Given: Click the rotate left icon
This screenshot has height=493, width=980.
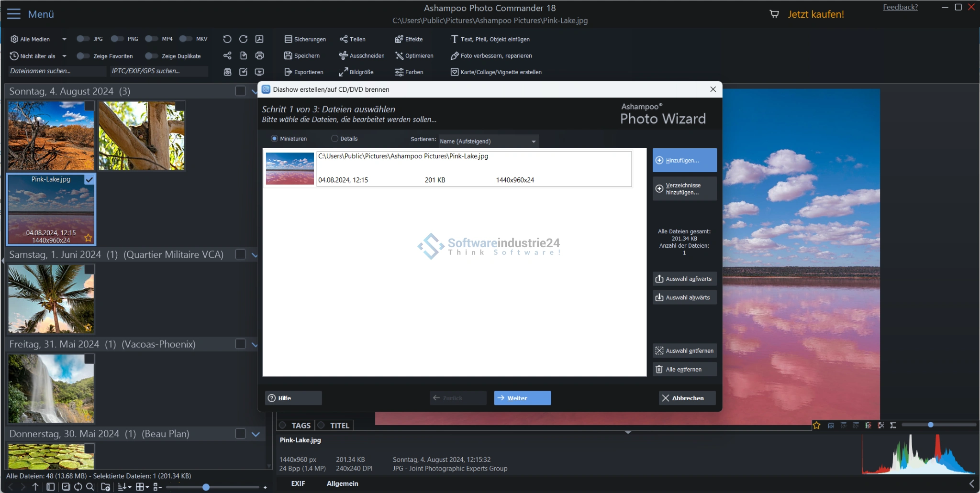Looking at the screenshot, I should click(x=227, y=39).
